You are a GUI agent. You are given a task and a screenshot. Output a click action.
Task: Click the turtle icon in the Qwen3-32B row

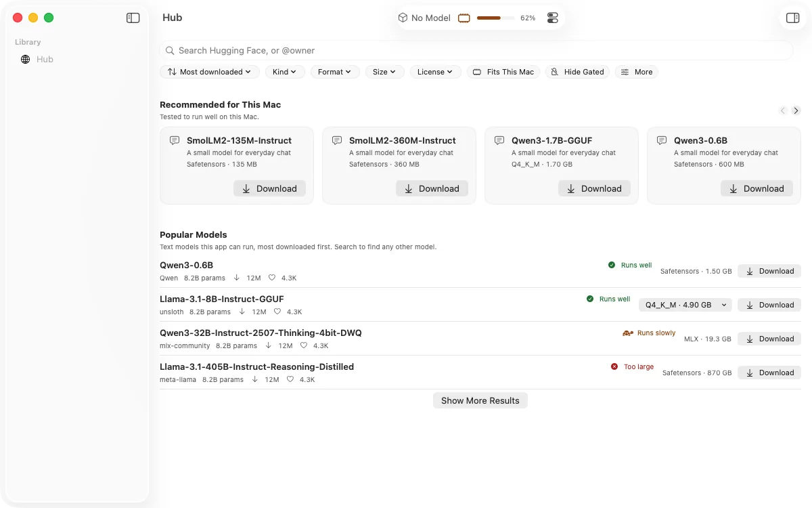(628, 333)
